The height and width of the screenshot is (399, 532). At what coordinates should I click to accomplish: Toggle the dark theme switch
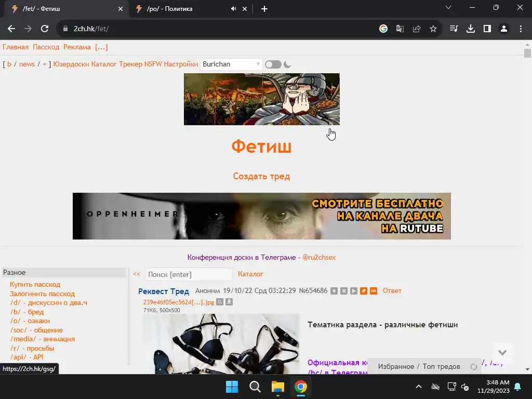tap(273, 64)
